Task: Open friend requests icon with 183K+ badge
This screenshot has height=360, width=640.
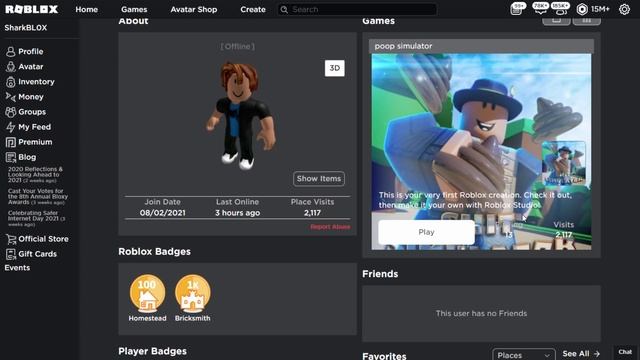Action: coord(560,9)
